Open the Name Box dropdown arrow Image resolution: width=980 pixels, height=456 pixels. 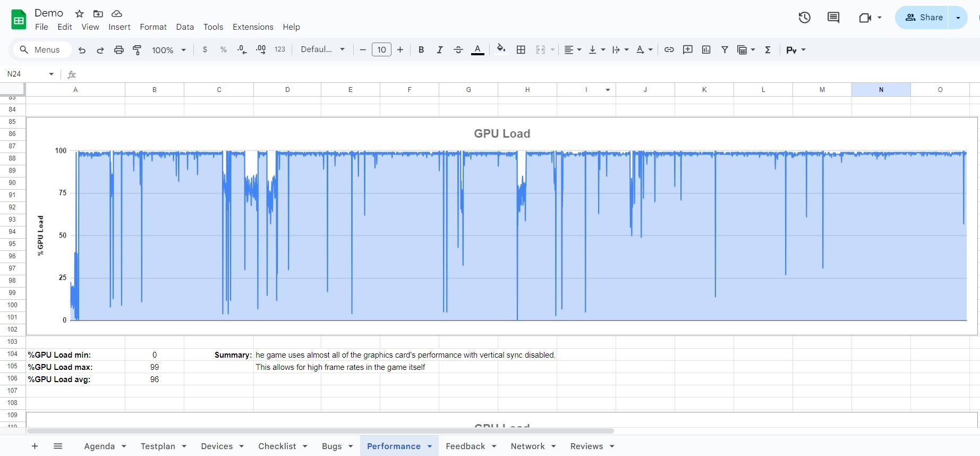click(52, 74)
